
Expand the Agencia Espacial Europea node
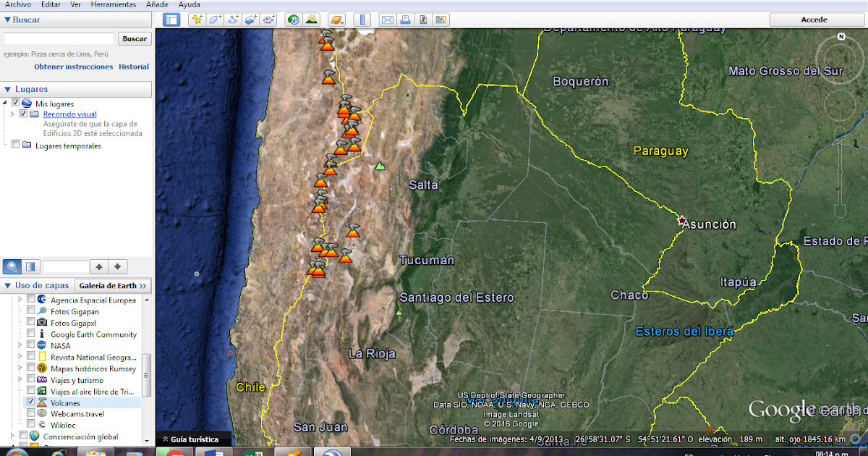[x=20, y=300]
